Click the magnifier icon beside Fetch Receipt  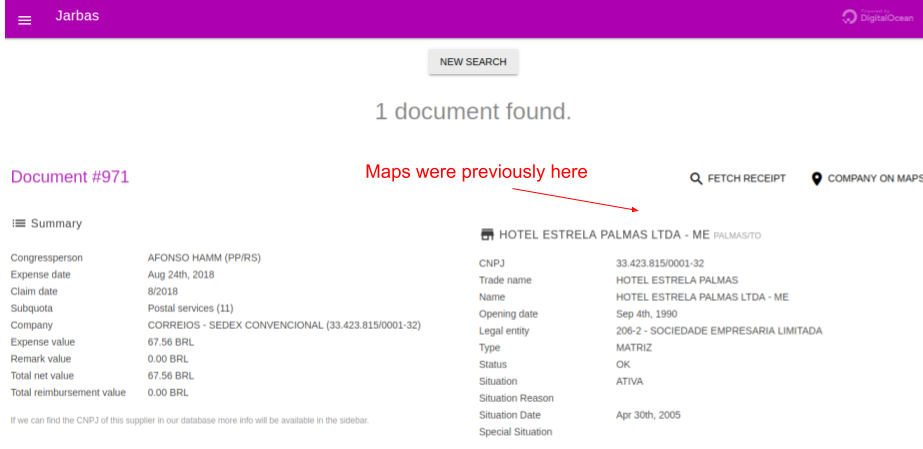point(696,179)
